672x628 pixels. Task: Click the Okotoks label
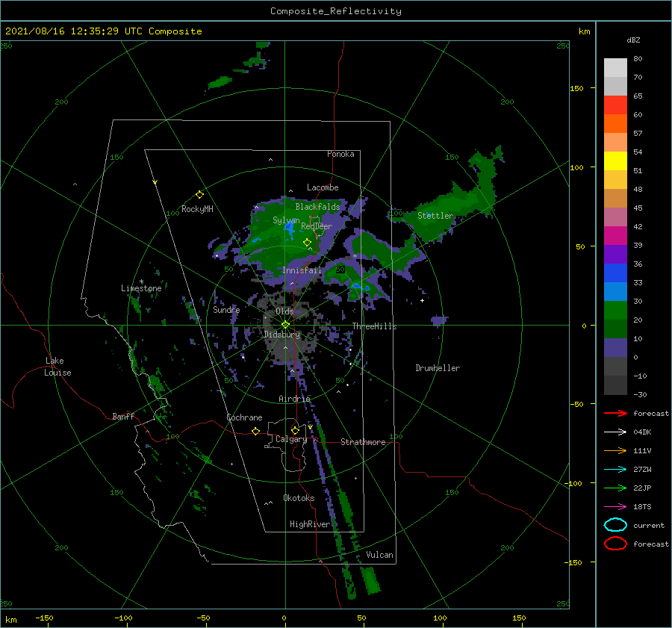(299, 498)
